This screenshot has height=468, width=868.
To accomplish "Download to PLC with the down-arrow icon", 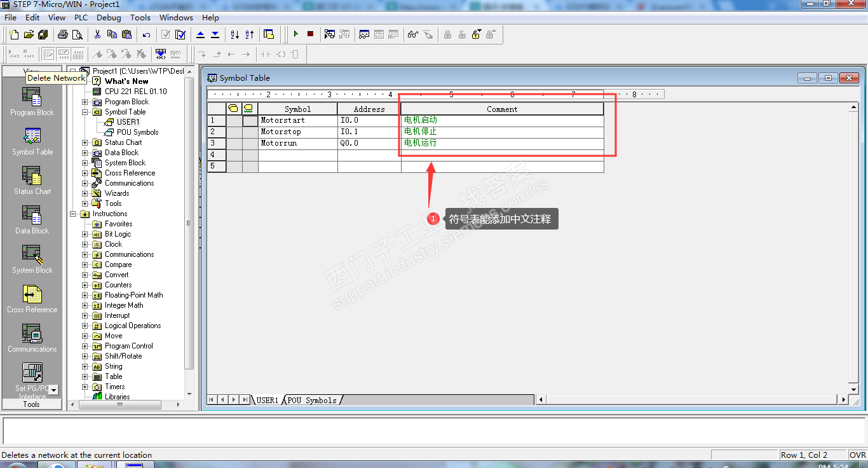I will (x=215, y=34).
